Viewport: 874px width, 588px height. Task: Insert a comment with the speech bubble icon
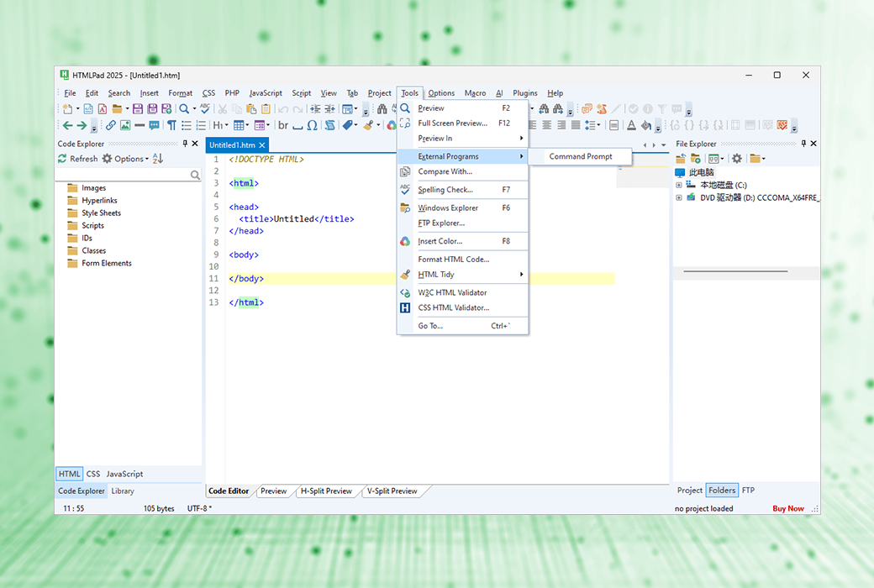tap(155, 125)
